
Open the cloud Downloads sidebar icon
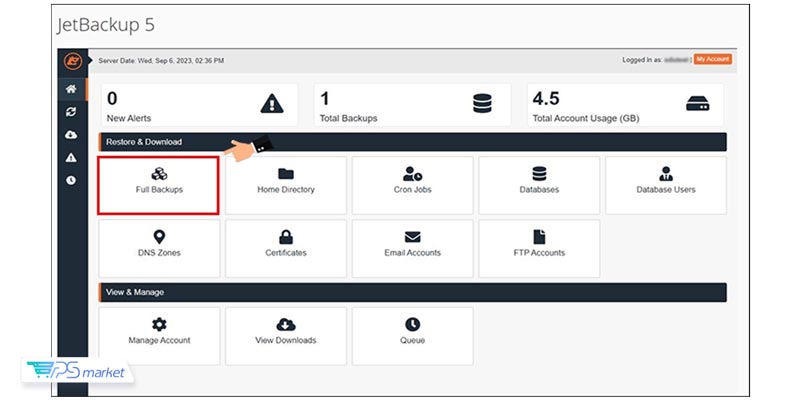[x=72, y=135]
